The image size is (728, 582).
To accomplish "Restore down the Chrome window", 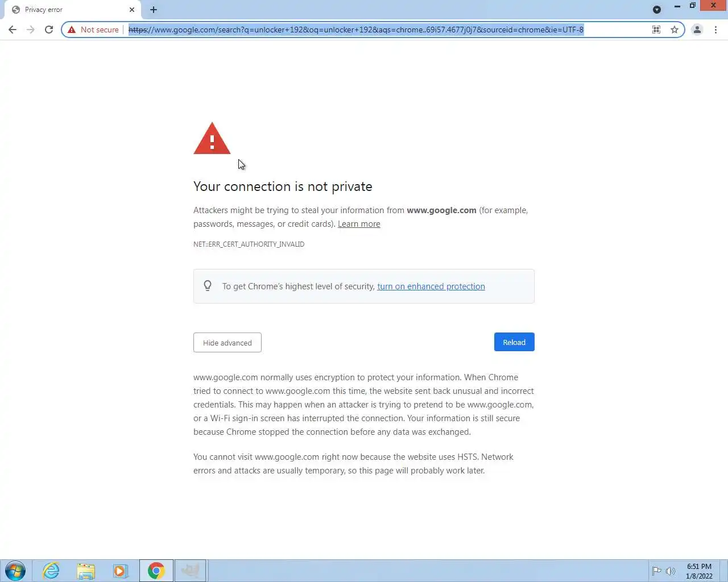I will (692, 6).
